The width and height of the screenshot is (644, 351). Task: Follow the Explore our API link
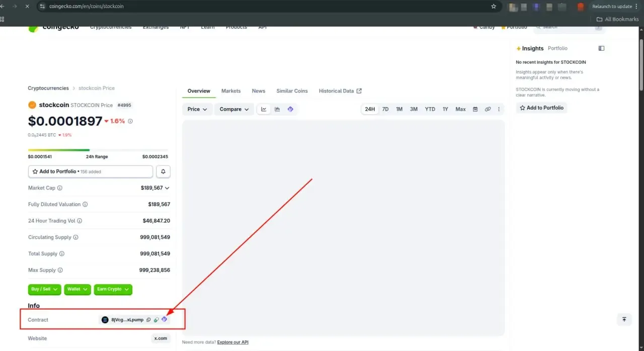tap(233, 342)
